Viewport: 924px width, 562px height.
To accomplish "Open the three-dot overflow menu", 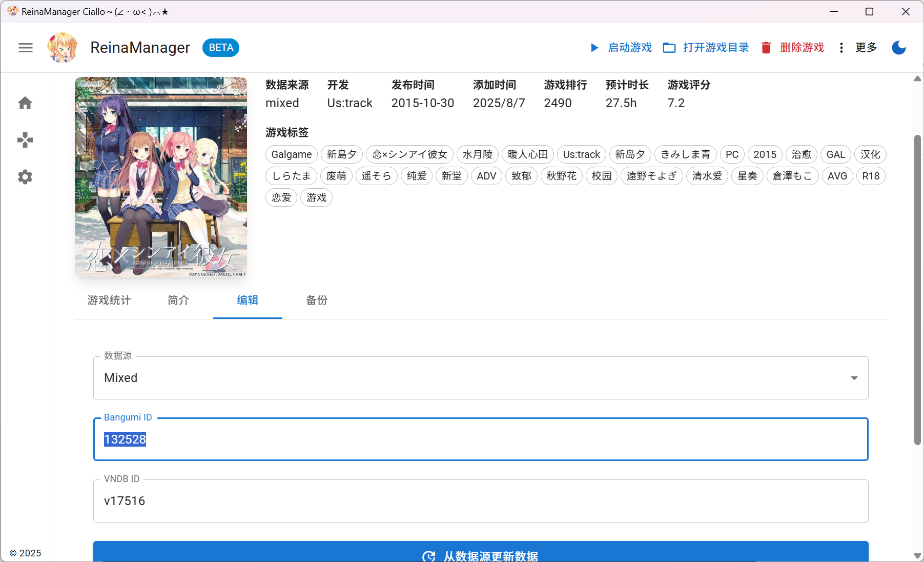I will pos(841,48).
